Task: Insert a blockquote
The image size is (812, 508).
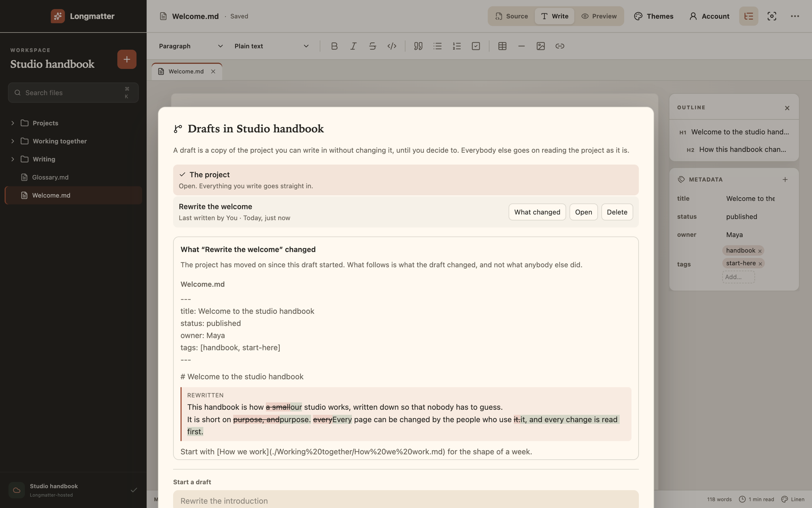Action: tap(418, 46)
